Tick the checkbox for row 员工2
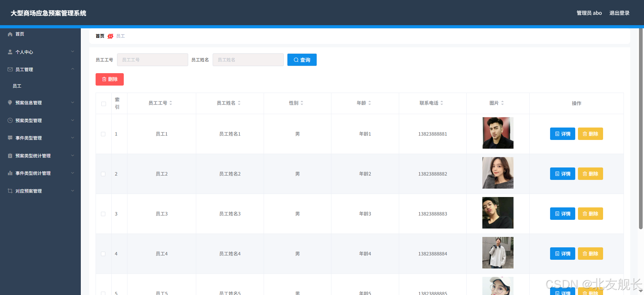644x295 pixels. pyautogui.click(x=103, y=174)
